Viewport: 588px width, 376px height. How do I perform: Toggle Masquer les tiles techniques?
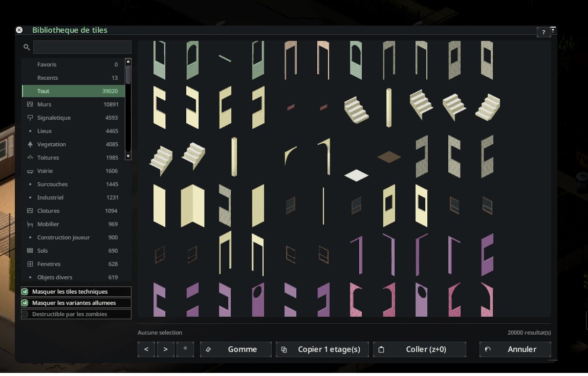(x=76, y=292)
